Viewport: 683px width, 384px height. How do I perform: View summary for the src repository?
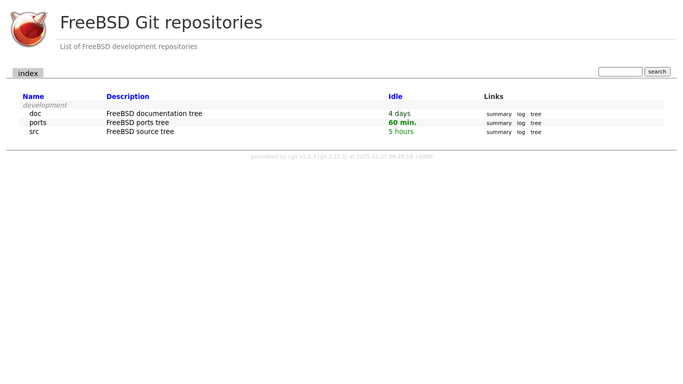[x=499, y=132]
